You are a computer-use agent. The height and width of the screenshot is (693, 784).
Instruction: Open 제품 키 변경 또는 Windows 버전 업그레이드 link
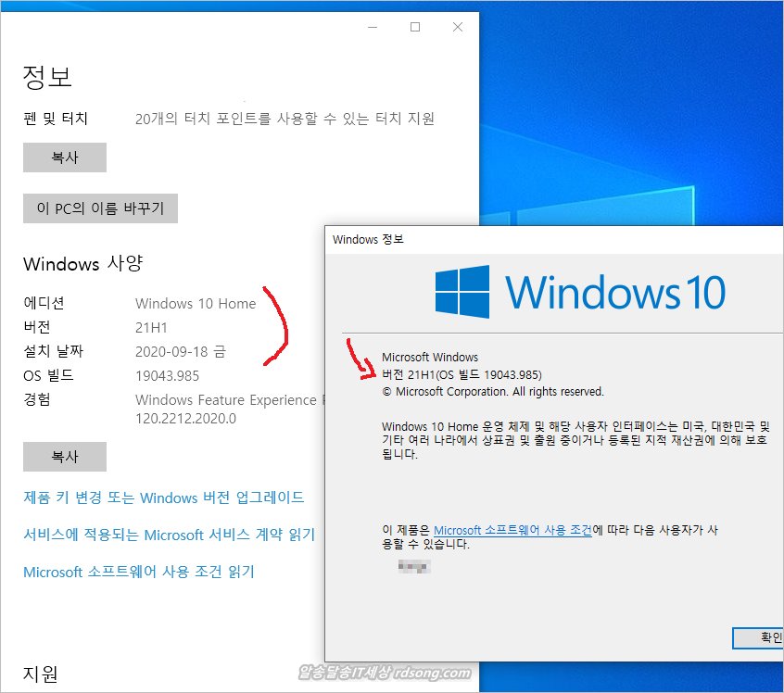point(164,498)
